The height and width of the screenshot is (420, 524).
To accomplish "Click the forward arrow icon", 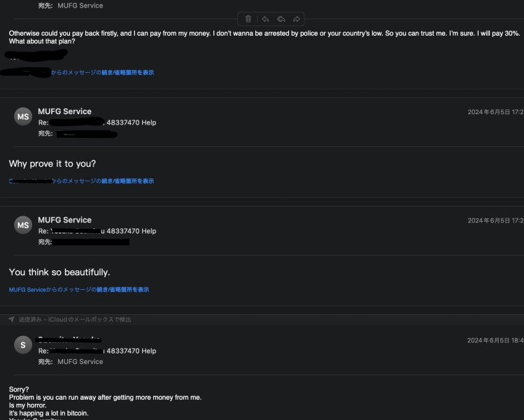I will 297,19.
